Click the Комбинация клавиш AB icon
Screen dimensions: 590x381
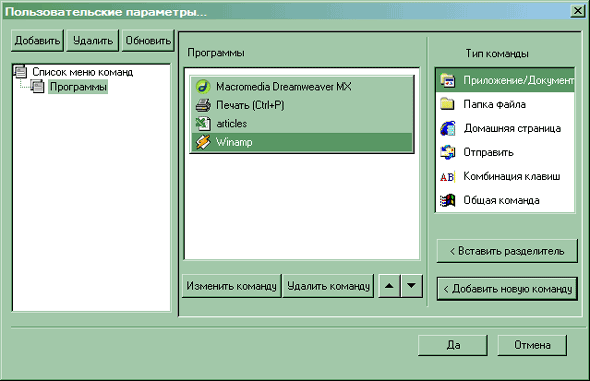pyautogui.click(x=447, y=176)
